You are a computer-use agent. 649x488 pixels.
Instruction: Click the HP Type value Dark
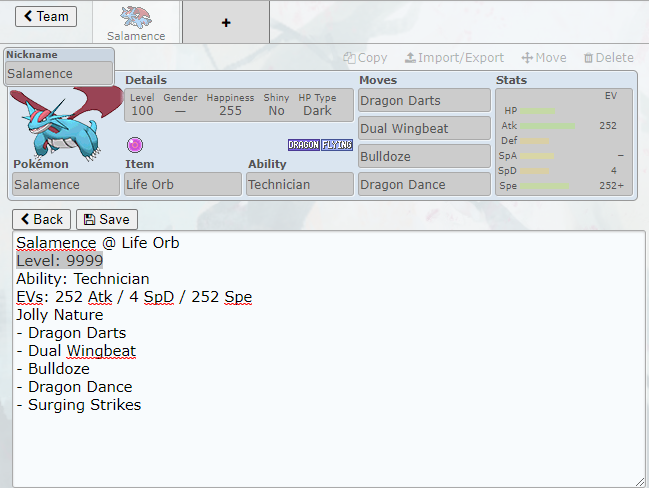[317, 111]
